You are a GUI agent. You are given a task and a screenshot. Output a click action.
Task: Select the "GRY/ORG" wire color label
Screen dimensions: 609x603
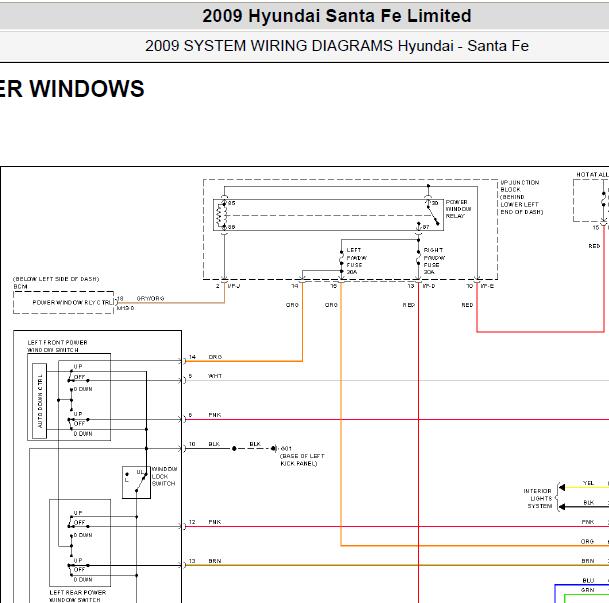[150, 298]
